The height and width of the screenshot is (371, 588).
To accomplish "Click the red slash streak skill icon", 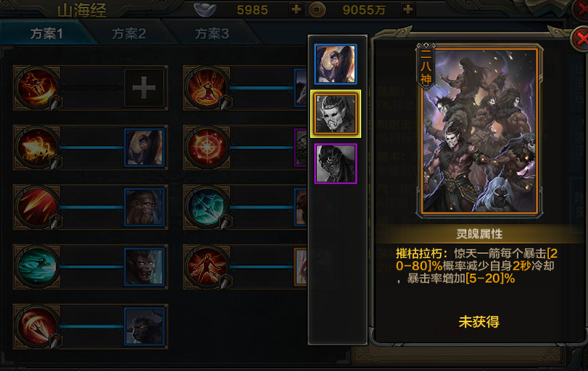I will pyautogui.click(x=36, y=207).
